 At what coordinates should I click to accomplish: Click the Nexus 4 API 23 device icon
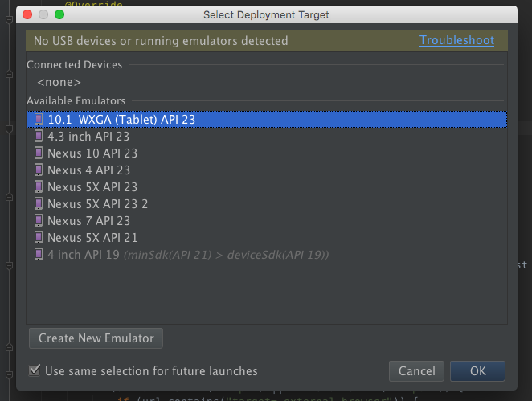pyautogui.click(x=39, y=170)
